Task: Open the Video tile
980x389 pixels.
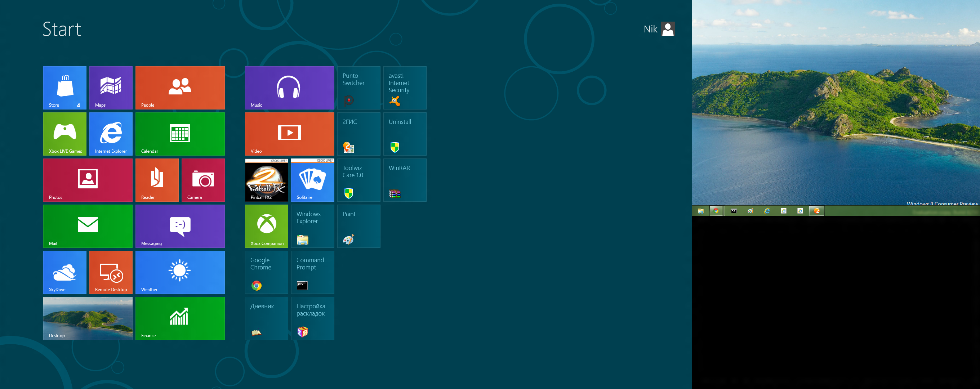Action: [x=290, y=134]
